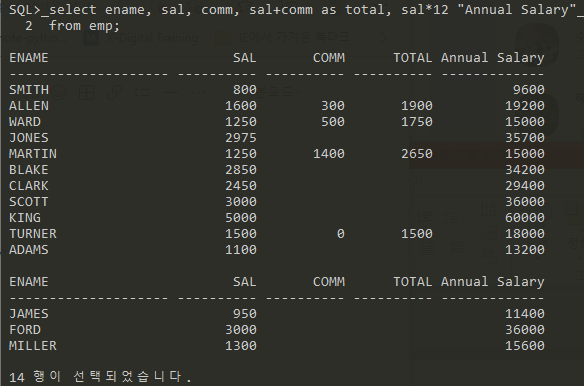Click KING's salary 5000
The image size is (584, 386).
(x=241, y=218)
